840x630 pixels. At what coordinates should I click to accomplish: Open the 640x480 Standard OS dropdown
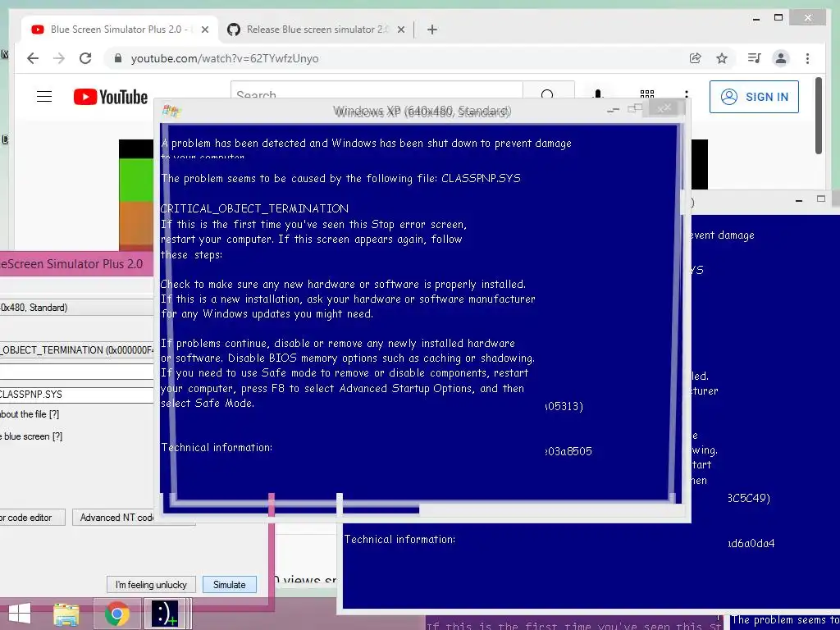pyautogui.click(x=76, y=308)
